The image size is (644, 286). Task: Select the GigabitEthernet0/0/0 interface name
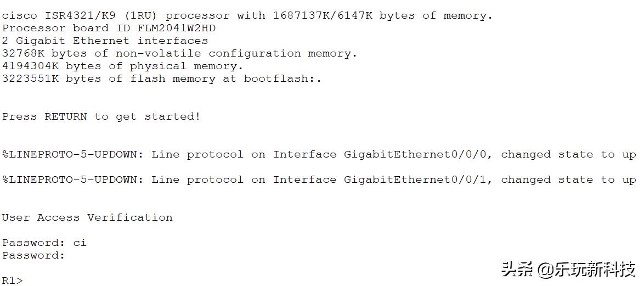click(414, 155)
